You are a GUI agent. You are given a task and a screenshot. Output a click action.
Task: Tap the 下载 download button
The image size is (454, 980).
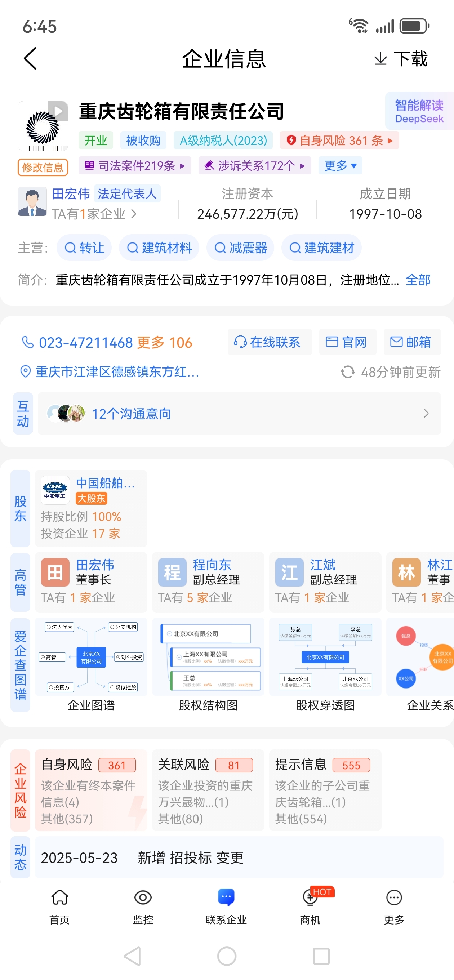(401, 59)
